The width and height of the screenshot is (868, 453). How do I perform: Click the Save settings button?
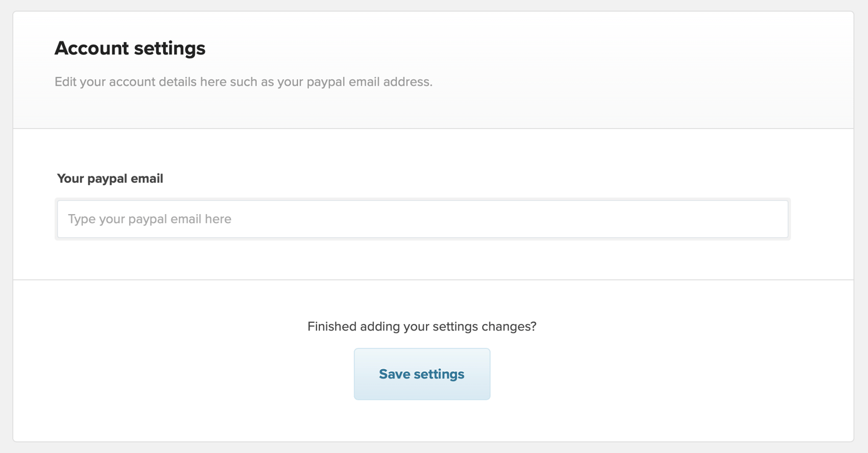(422, 374)
